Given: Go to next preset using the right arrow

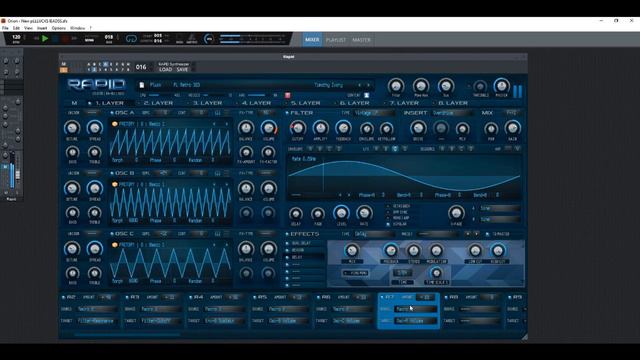Looking at the screenshot, I should tap(368, 85).
